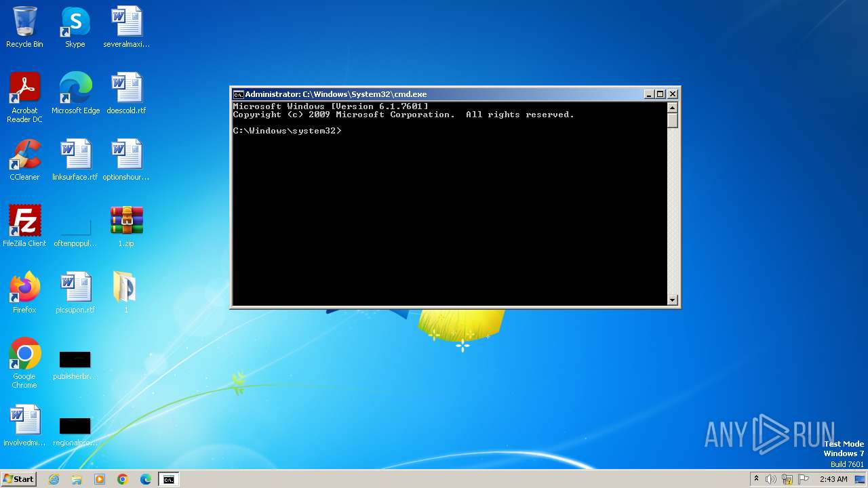The image size is (868, 488).
Task: Select the publisherbr file icon
Action: point(75,365)
